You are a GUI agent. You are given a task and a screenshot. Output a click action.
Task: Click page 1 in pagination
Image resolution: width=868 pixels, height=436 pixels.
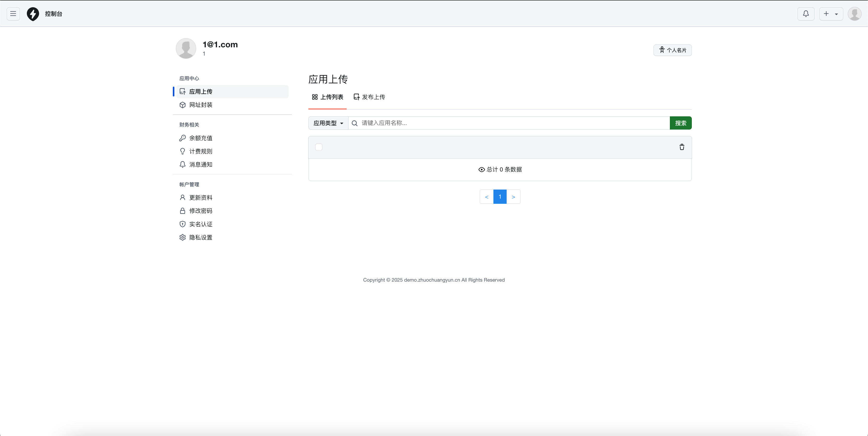click(x=500, y=197)
